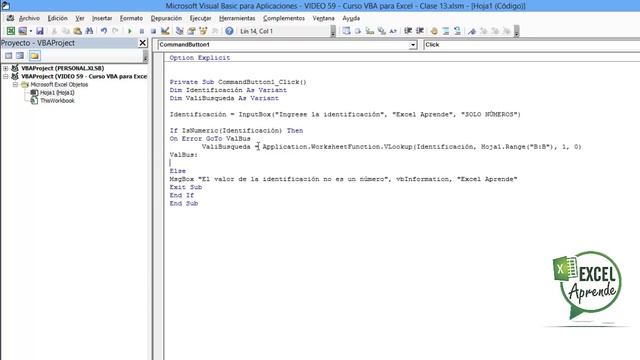Click the Outdent icon in Edit toolbar
This screenshot has width=640, height=360.
point(420,31)
